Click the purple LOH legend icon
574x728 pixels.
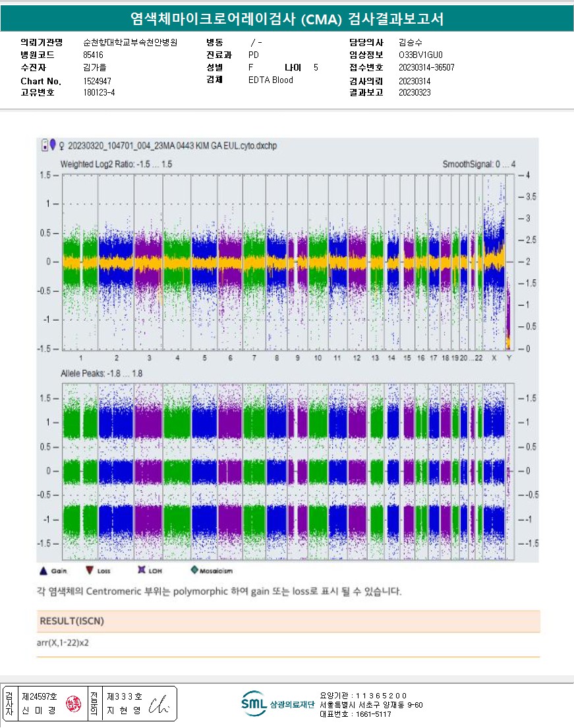pos(142,570)
